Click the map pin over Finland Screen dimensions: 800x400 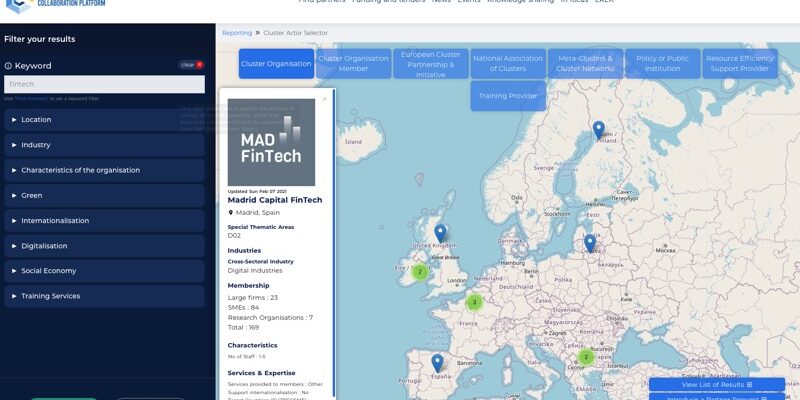(598, 130)
